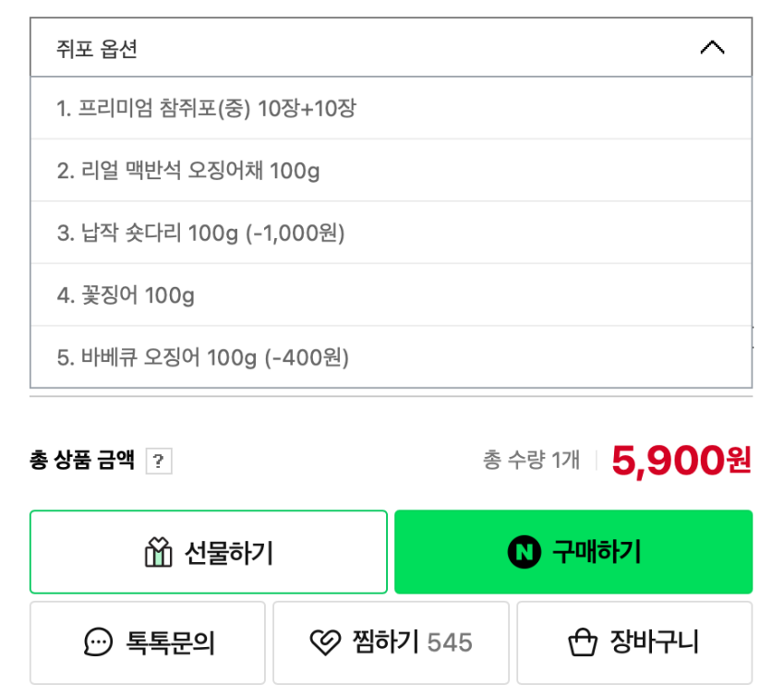This screenshot has height=695, width=784.
Task: Click the 545 wishlist count
Action: pos(450,642)
